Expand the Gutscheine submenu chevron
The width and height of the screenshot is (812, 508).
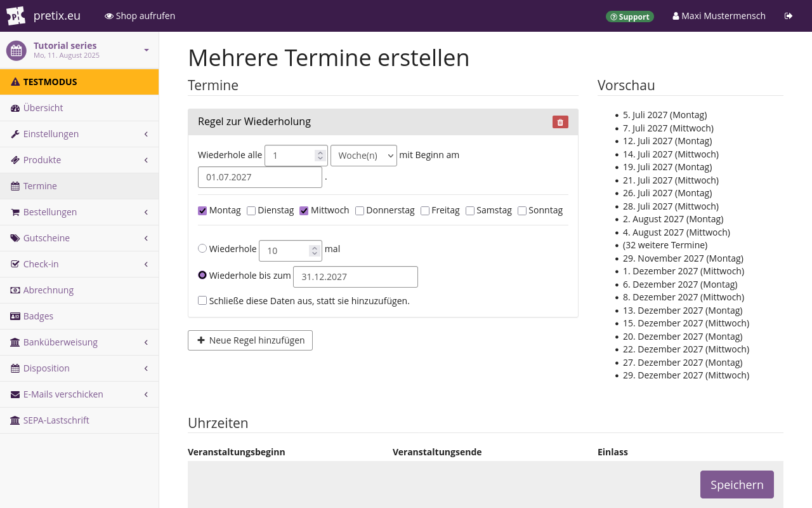[x=146, y=238]
